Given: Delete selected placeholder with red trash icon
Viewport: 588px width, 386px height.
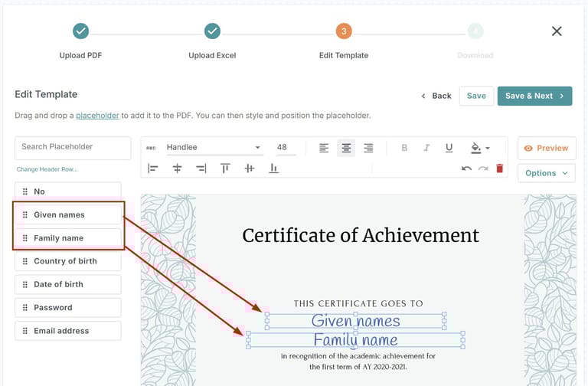Looking at the screenshot, I should [x=500, y=168].
